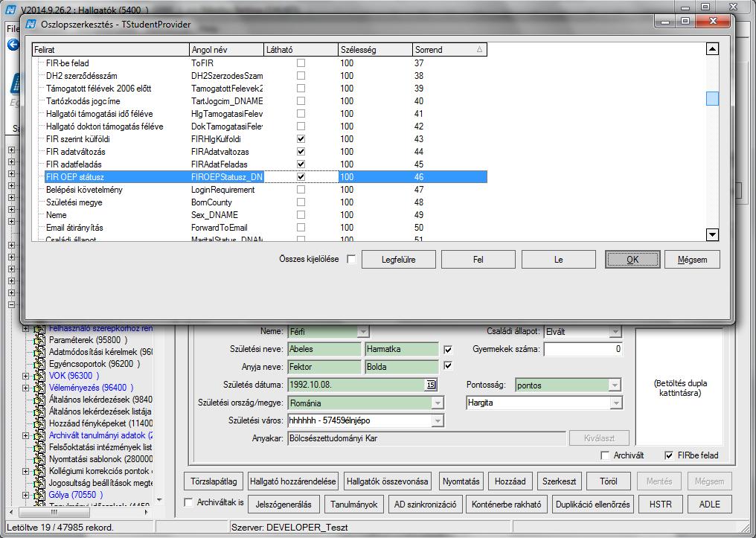Click the Hallgatók összevonása button

click(387, 481)
